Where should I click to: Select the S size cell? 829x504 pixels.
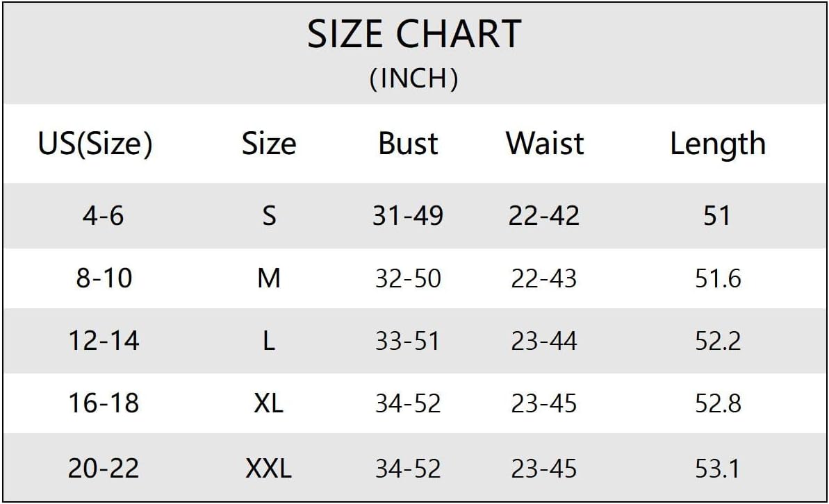tap(269, 215)
